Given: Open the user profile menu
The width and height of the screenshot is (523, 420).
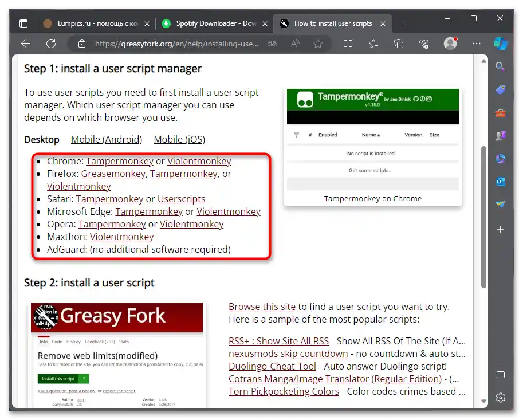Looking at the screenshot, I should tap(450, 44).
